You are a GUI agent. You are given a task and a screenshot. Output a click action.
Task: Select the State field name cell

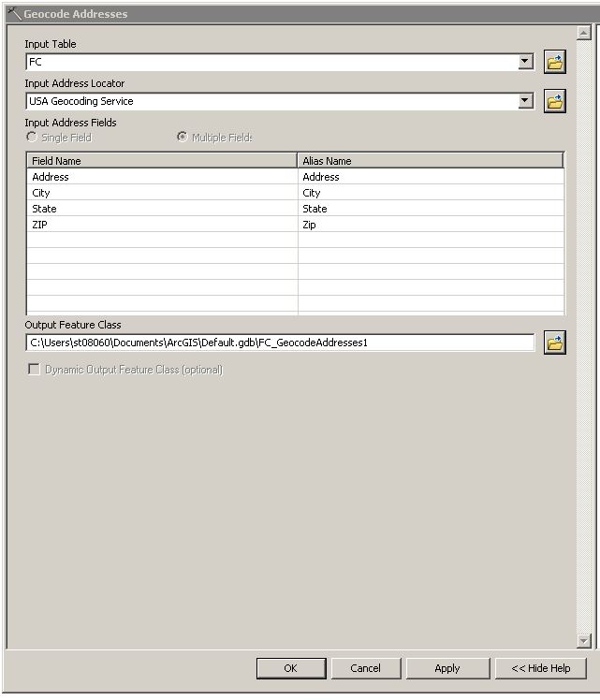pyautogui.click(x=162, y=209)
